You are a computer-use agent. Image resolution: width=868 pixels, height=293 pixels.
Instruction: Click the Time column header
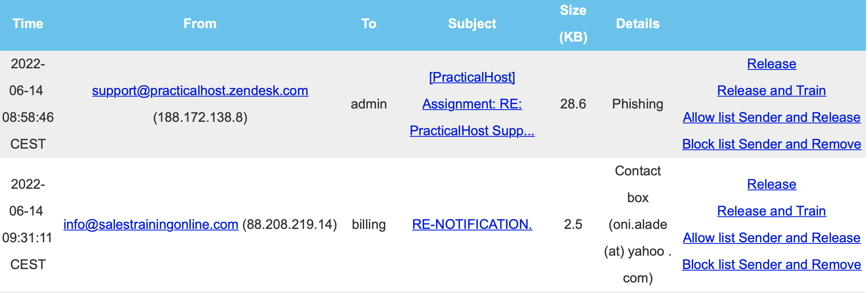coord(28,24)
